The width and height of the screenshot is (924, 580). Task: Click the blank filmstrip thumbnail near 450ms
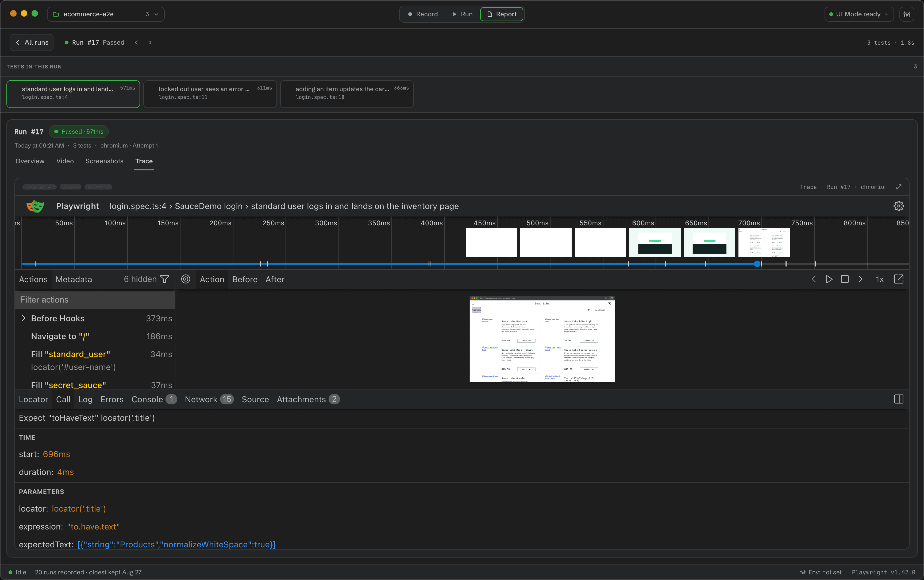pos(491,243)
